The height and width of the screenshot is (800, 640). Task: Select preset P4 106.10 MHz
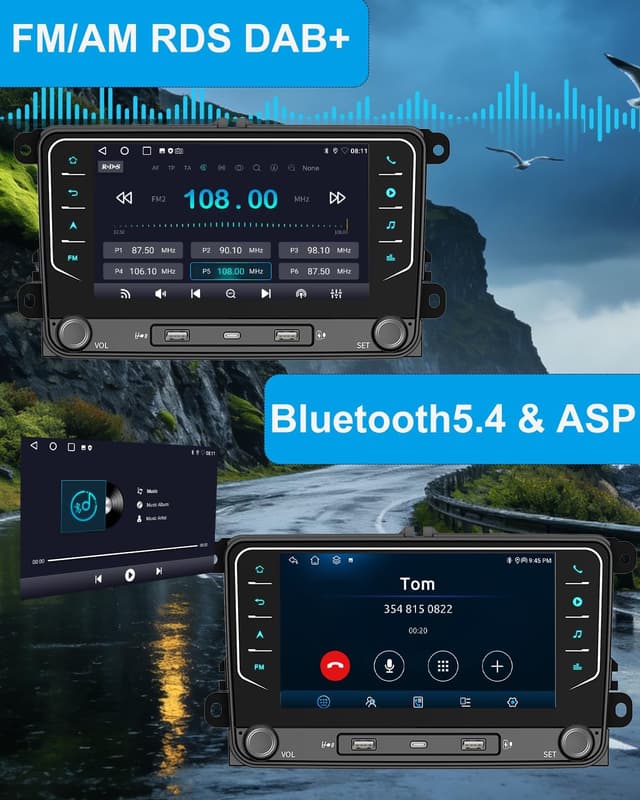pyautogui.click(x=143, y=271)
